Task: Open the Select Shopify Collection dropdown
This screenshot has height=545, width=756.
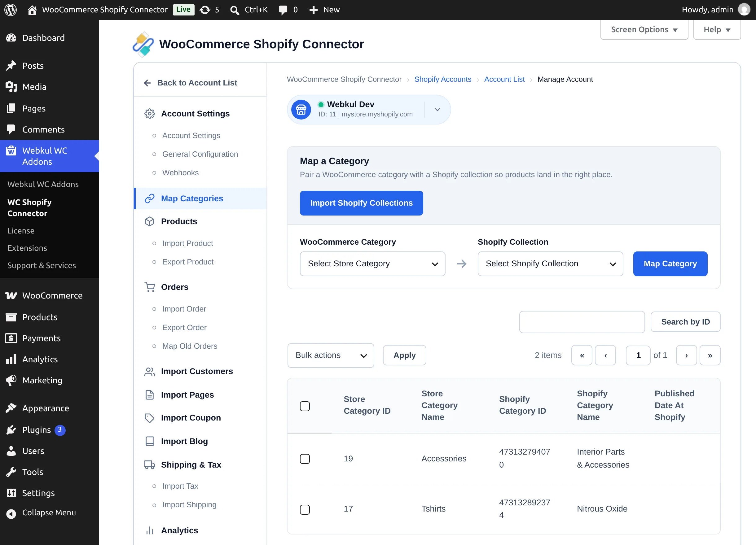Action: point(550,264)
